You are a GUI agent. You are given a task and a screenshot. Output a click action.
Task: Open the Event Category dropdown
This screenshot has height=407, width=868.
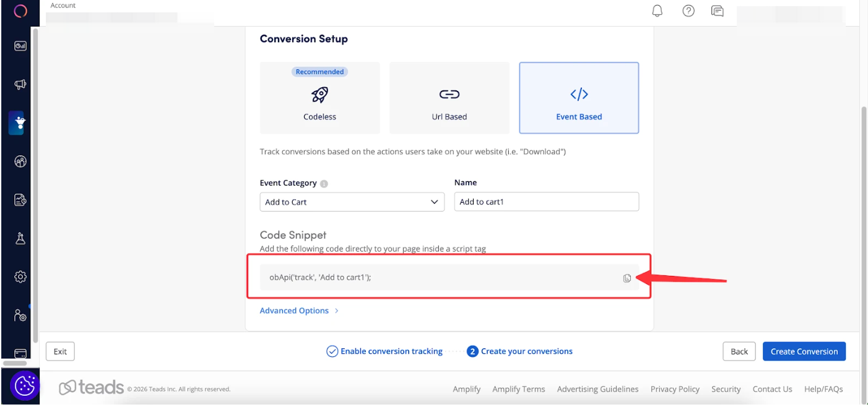[x=352, y=202]
